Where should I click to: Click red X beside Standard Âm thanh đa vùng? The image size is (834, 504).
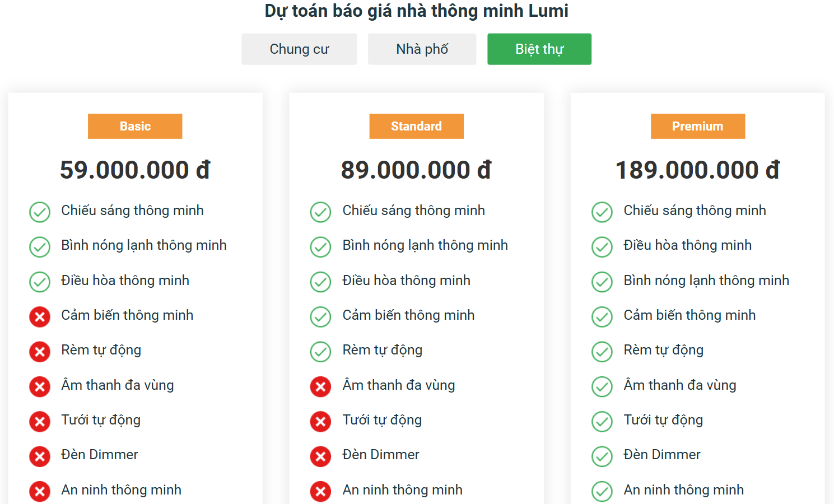(x=320, y=386)
